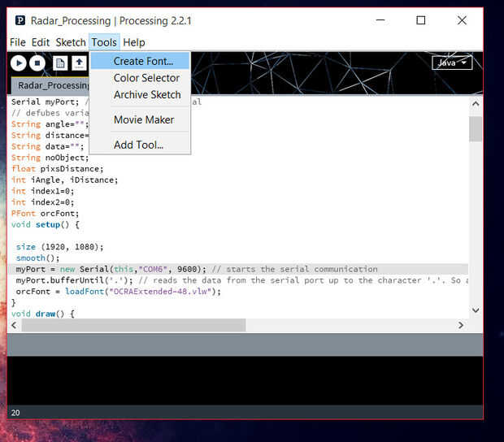Open the Edit menu
This screenshot has height=442, width=504.
coord(41,42)
